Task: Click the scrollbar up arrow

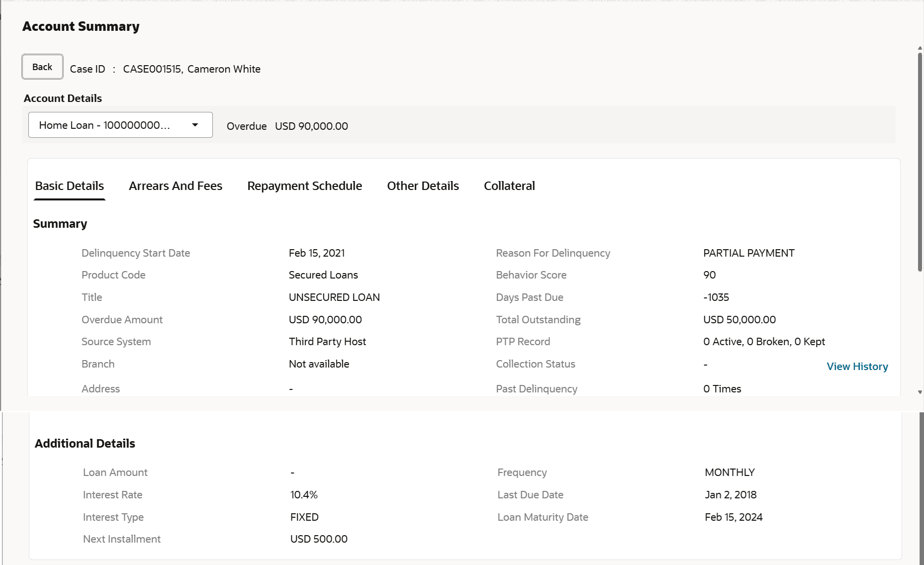Action: (x=920, y=48)
